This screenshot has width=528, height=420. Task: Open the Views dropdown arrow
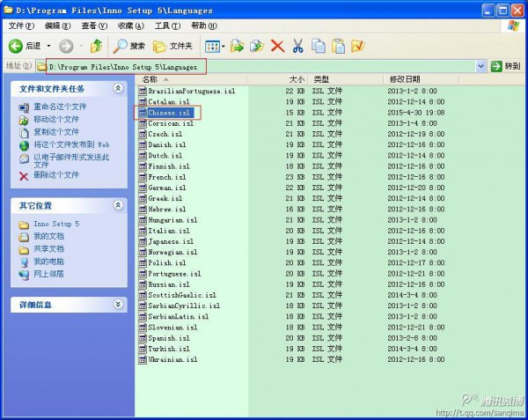pyautogui.click(x=224, y=47)
